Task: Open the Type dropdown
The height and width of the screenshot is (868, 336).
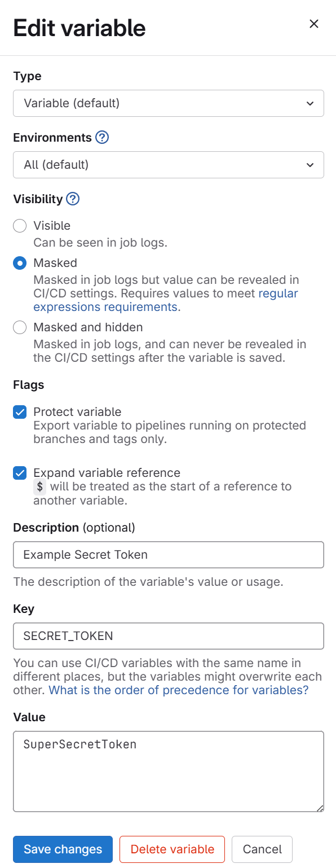Action: coord(168,103)
